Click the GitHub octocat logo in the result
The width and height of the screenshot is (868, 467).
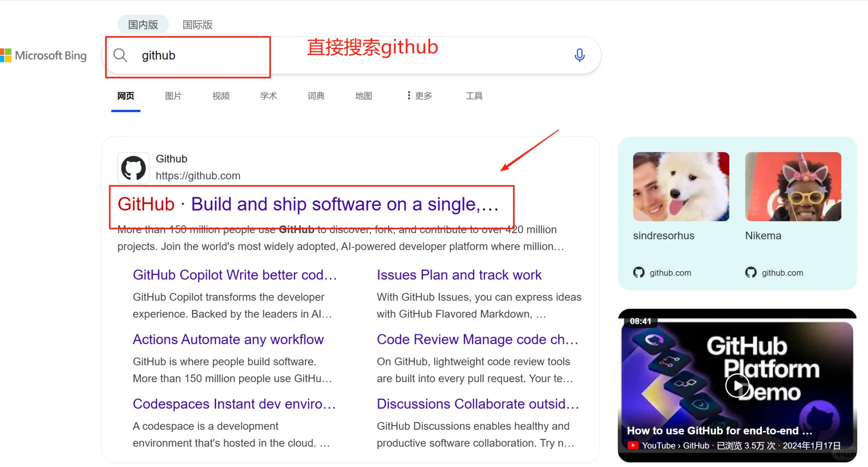(x=133, y=168)
